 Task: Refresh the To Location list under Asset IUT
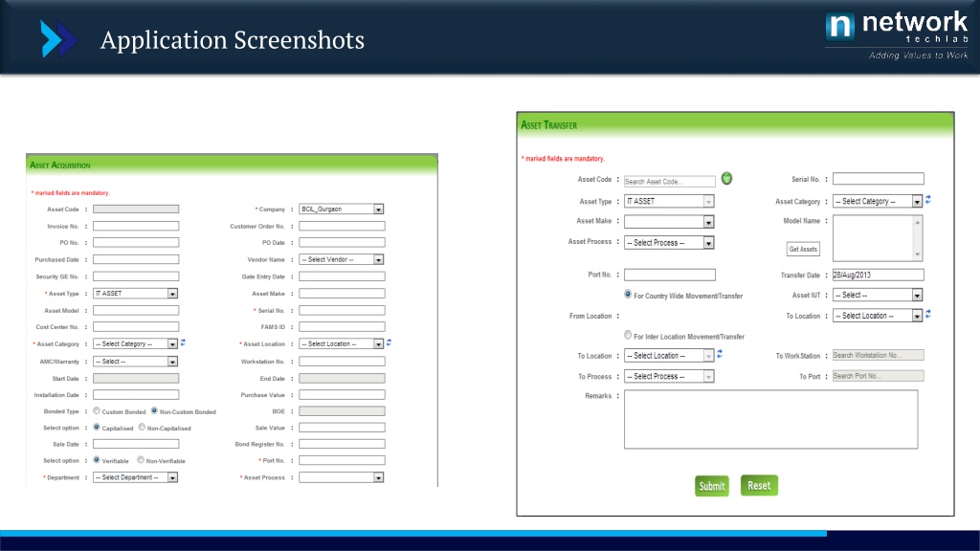928,314
